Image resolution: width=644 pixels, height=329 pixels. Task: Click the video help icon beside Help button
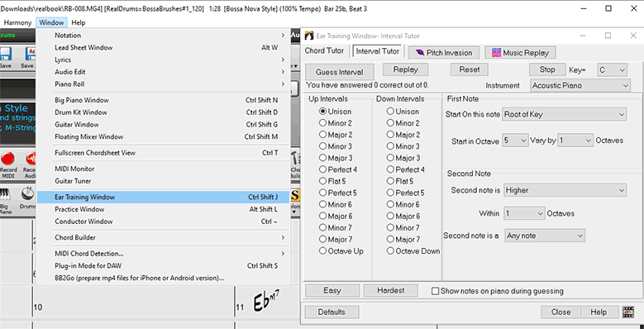point(627,312)
